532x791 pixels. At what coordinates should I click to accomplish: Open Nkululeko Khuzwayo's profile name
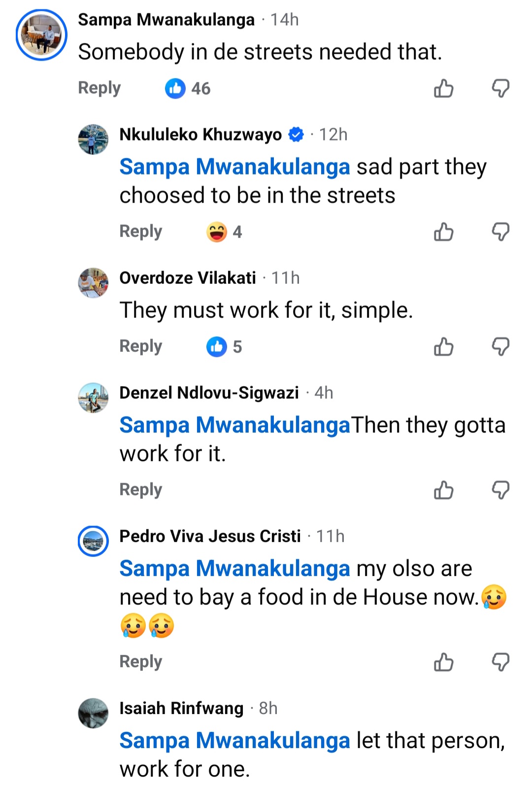(x=200, y=134)
